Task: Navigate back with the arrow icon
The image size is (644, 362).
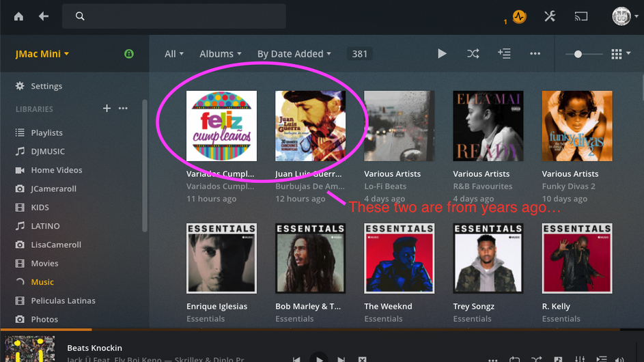Action: [x=44, y=16]
